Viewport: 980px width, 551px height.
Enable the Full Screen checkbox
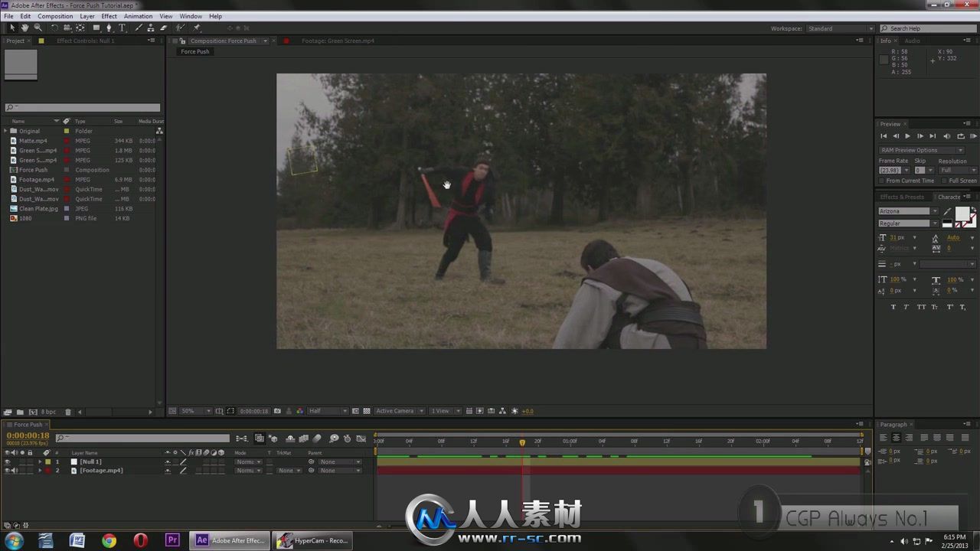(x=945, y=181)
